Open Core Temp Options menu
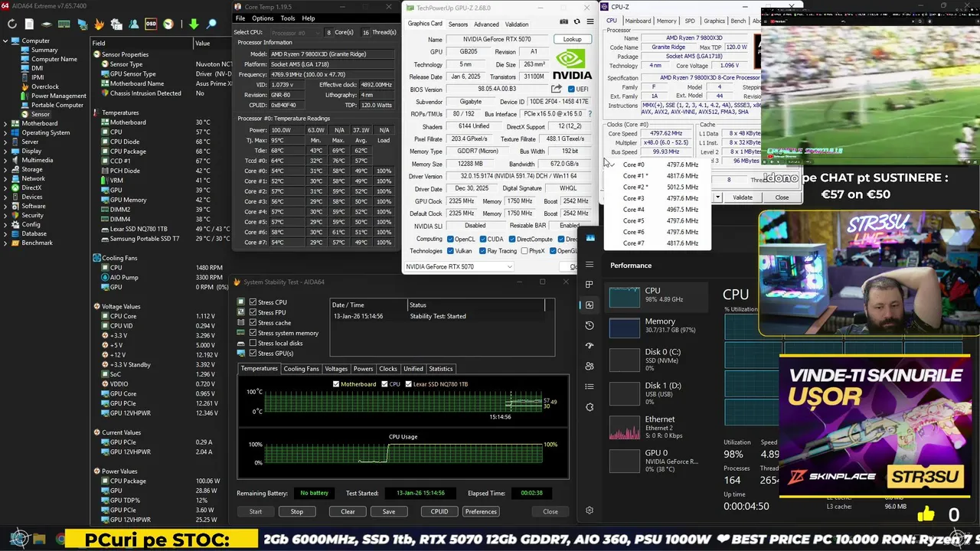 (x=263, y=18)
